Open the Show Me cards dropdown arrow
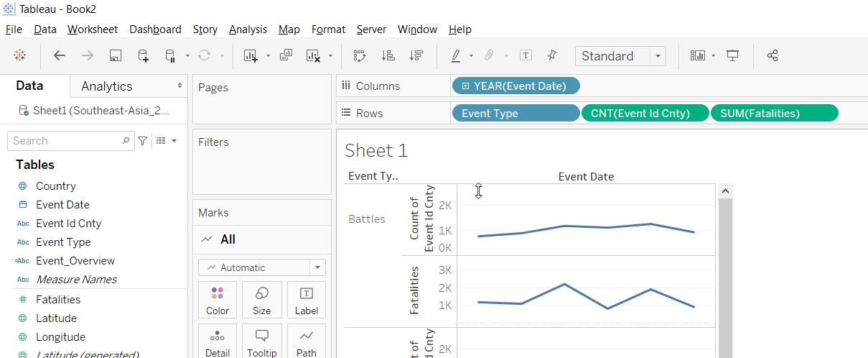The image size is (868, 358). coord(713,56)
